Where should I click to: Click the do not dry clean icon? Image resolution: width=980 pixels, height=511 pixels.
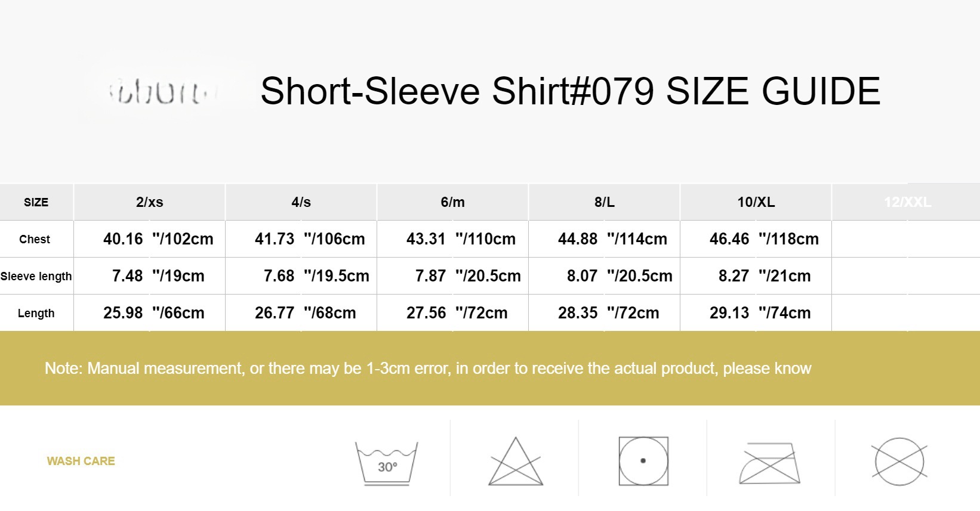[899, 462]
